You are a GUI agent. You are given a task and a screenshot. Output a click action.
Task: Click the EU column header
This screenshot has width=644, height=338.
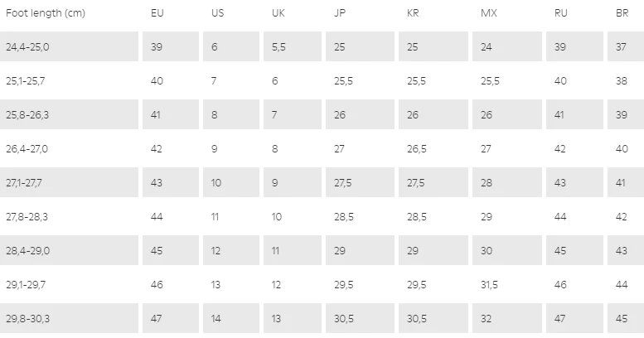(x=157, y=13)
